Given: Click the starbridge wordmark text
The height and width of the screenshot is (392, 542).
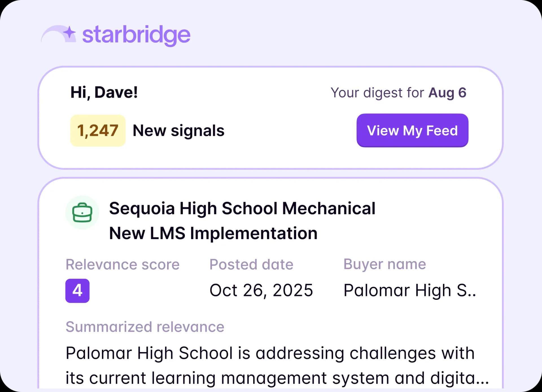Looking at the screenshot, I should click(x=136, y=35).
